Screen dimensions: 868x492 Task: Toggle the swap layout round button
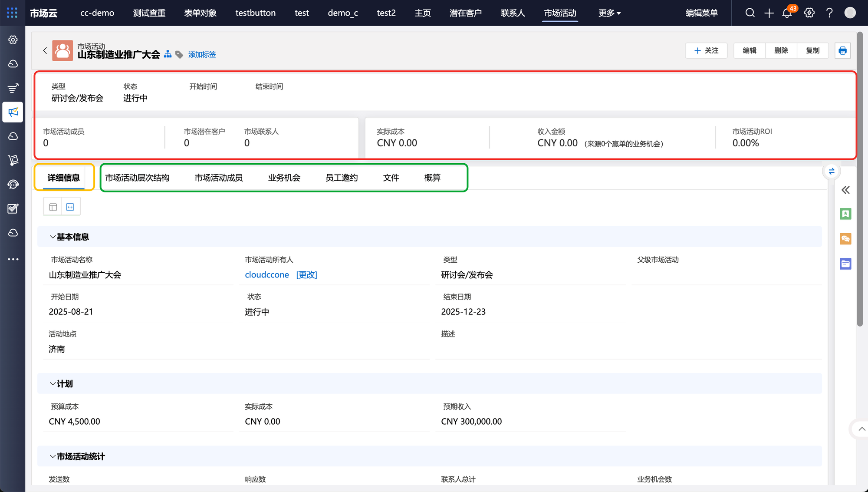(832, 172)
